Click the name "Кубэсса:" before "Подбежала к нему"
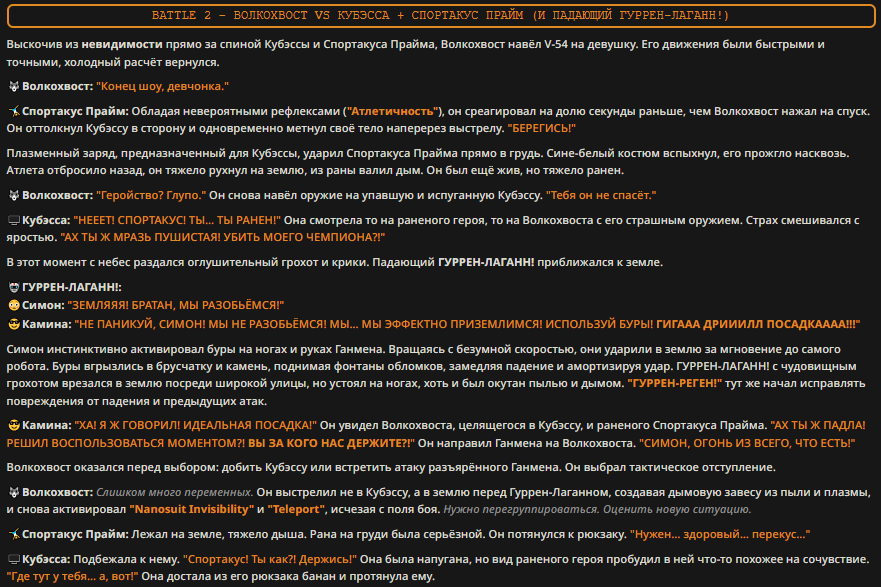Screen dimensions: 881x587 tap(46, 559)
